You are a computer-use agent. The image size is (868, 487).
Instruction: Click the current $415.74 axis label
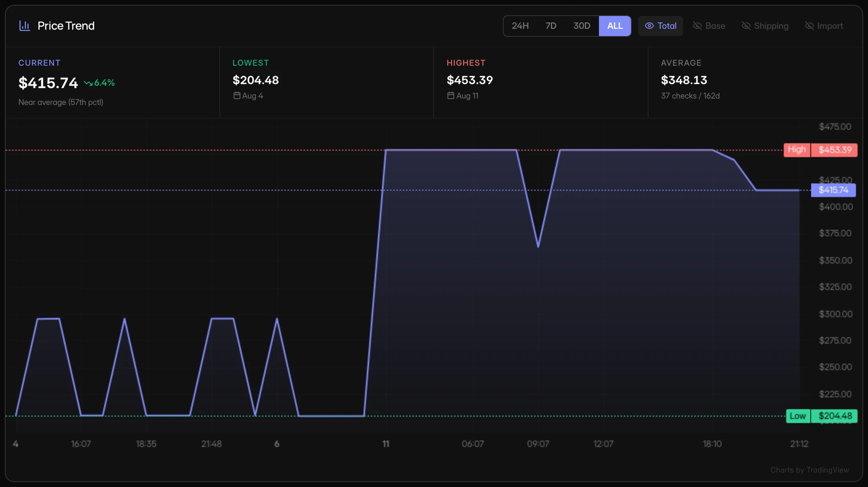coord(833,190)
